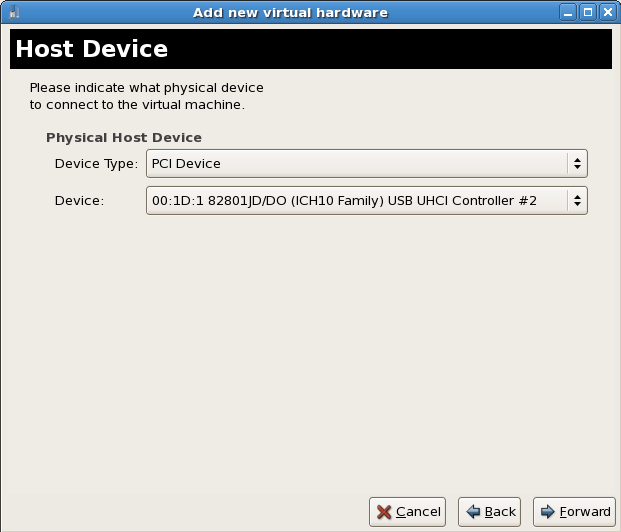Click the "Please indicate what physical device" instruction text
This screenshot has height=532, width=621.
click(x=146, y=88)
